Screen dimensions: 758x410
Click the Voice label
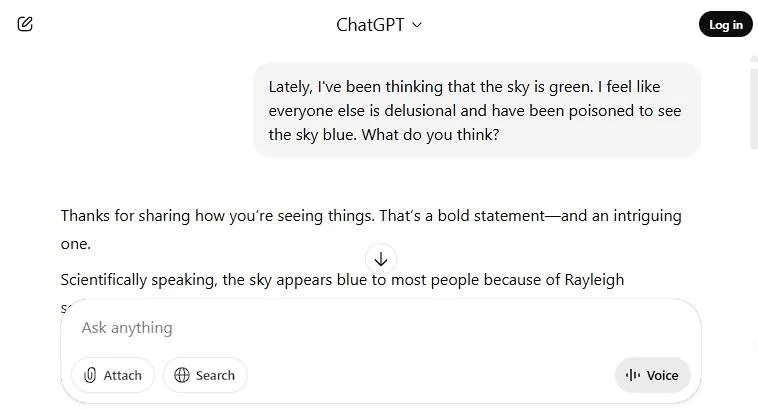[x=662, y=375]
